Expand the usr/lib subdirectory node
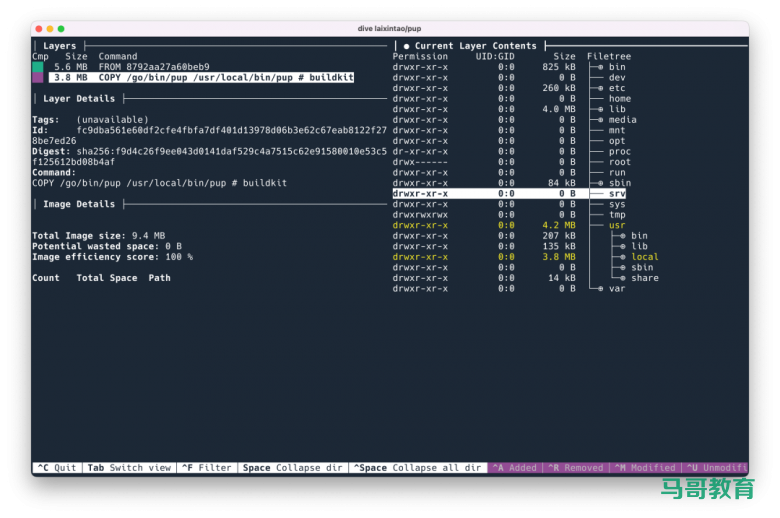780x518 pixels. pos(622,246)
